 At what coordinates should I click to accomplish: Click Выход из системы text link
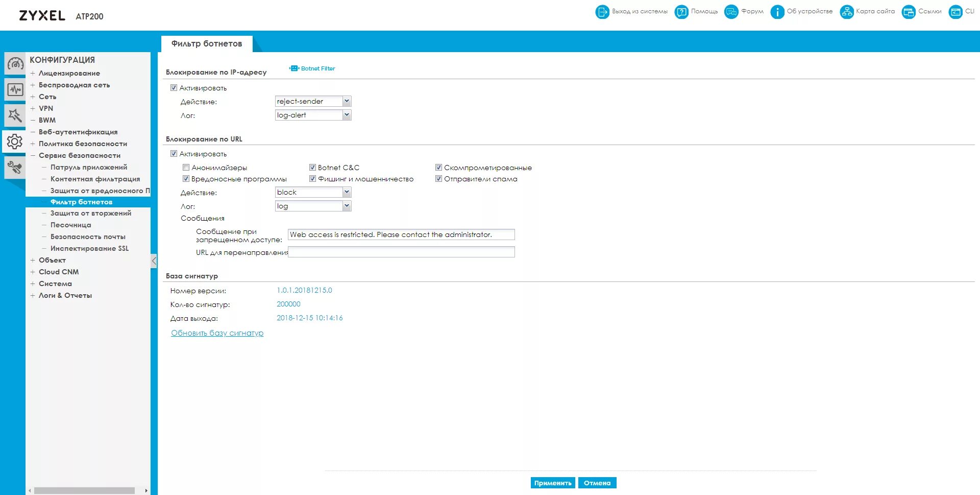click(x=640, y=11)
